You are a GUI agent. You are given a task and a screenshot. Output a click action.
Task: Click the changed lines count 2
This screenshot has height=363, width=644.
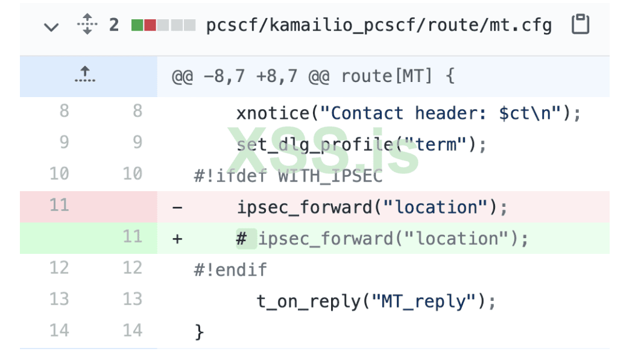pos(114,25)
